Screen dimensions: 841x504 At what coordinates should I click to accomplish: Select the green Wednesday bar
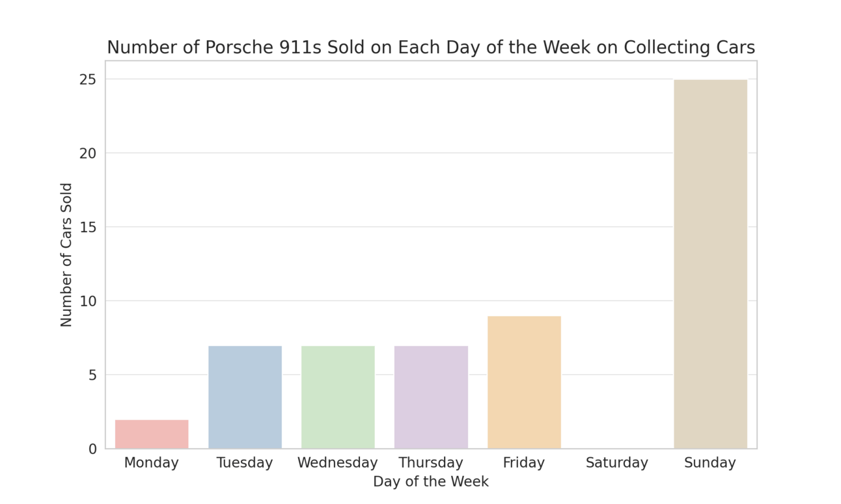[338, 397]
